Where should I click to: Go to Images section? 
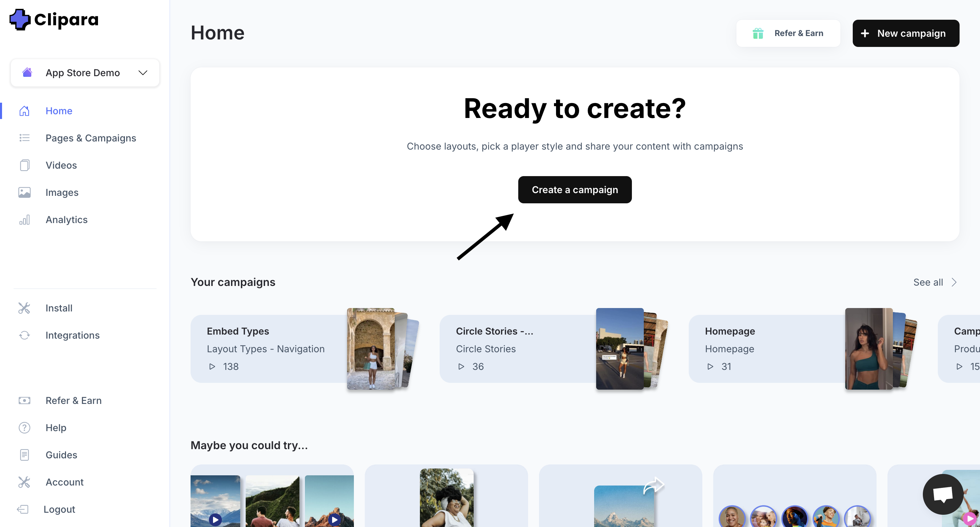[x=62, y=192]
